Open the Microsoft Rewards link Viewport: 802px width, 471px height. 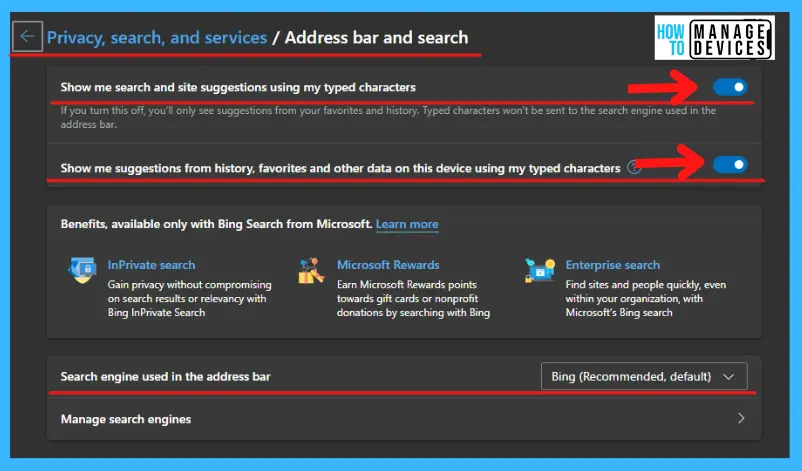388,265
